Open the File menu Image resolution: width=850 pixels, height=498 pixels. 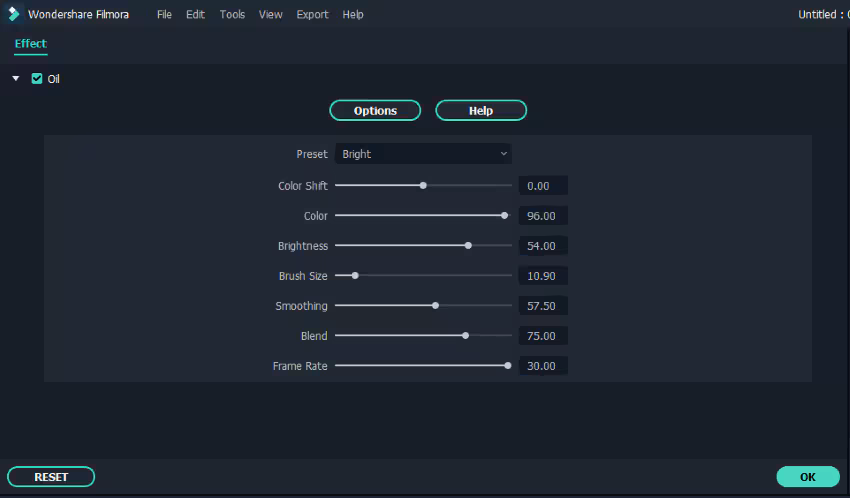[x=164, y=15]
